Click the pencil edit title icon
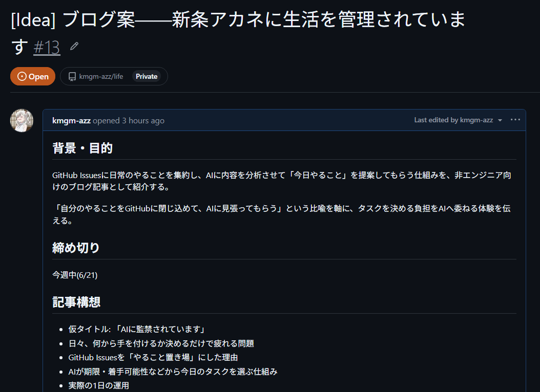540x392 pixels. 74,46
